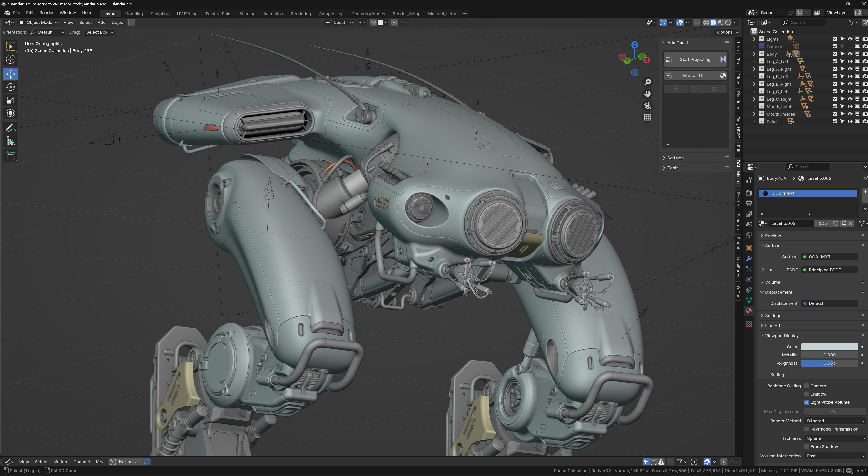This screenshot has width=868, height=476.
Task: Switch to wireframe viewport shading
Action: (x=706, y=23)
